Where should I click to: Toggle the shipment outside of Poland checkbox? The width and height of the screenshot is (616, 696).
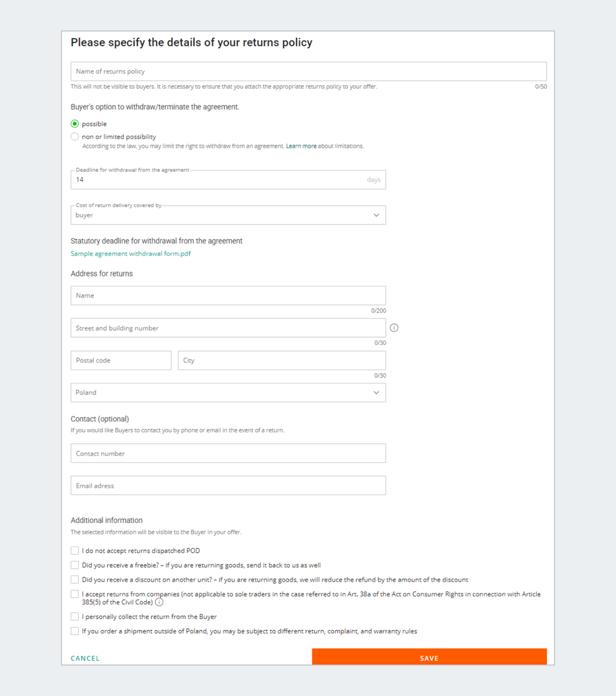[75, 631]
